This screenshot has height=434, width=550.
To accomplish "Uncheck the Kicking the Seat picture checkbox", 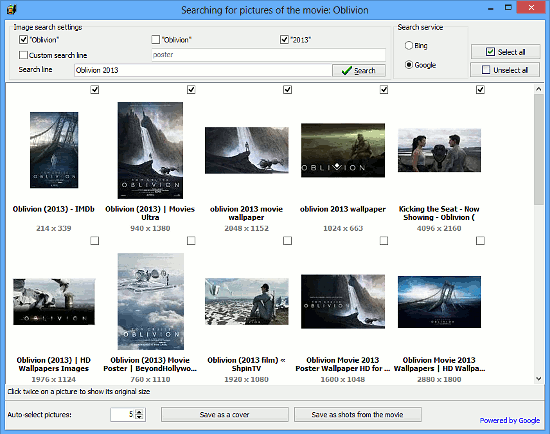I will (481, 89).
